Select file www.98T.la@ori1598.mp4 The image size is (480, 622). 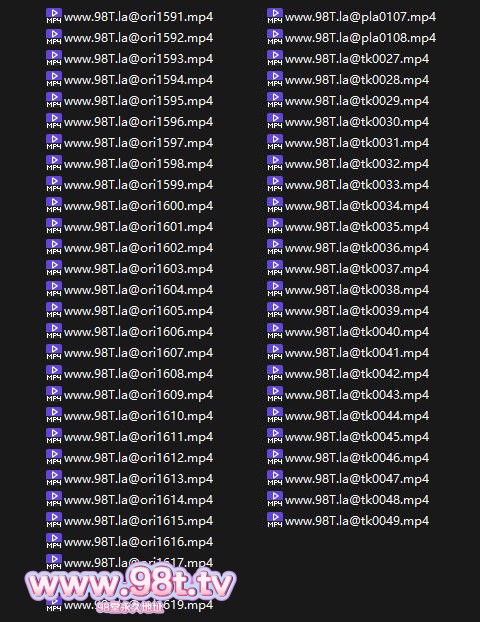130,163
